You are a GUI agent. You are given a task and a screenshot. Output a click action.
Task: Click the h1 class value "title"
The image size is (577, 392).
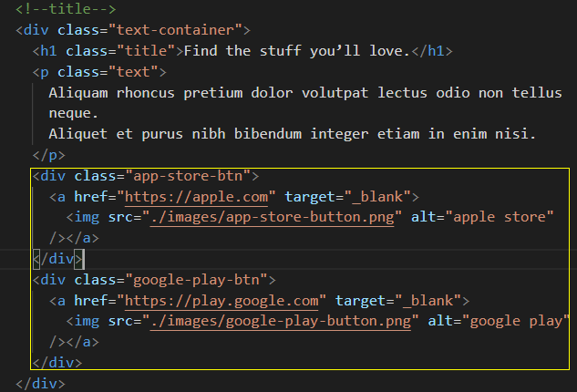(146, 51)
